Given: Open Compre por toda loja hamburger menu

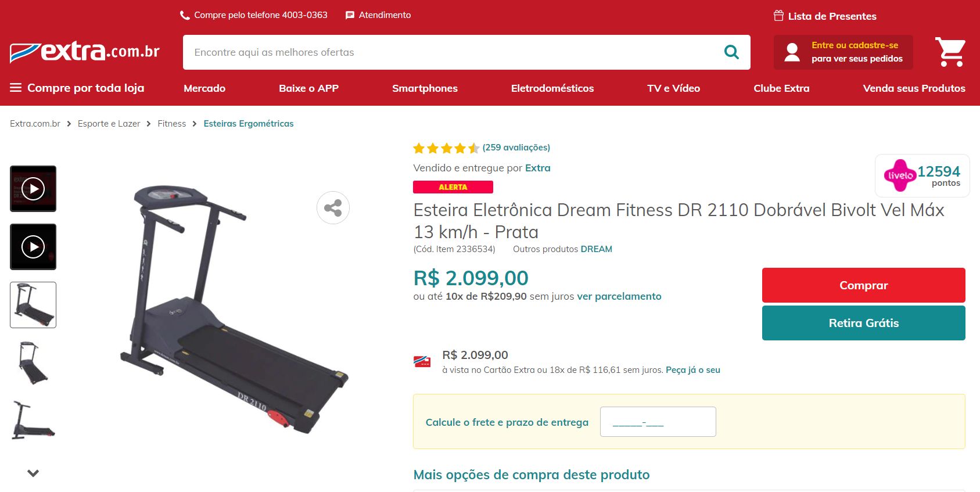Looking at the screenshot, I should click(x=77, y=88).
